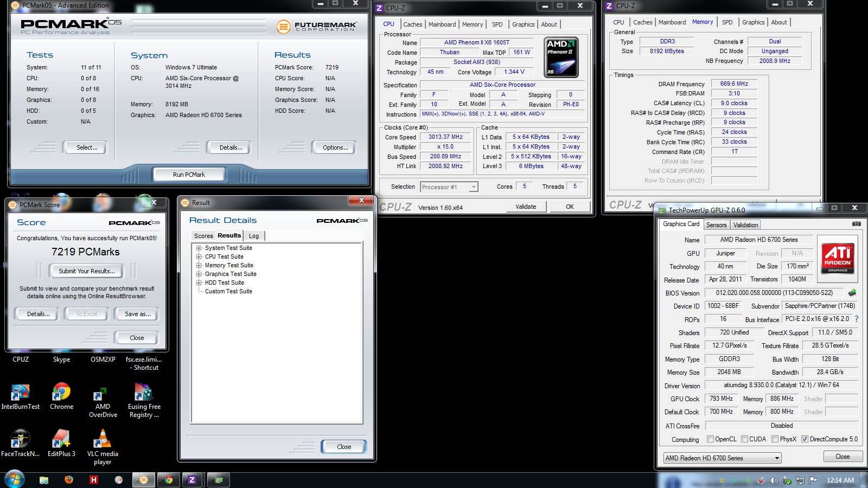Viewport: 868px width, 488px height.
Task: Expand the Memory Test Suite node
Action: pos(199,266)
